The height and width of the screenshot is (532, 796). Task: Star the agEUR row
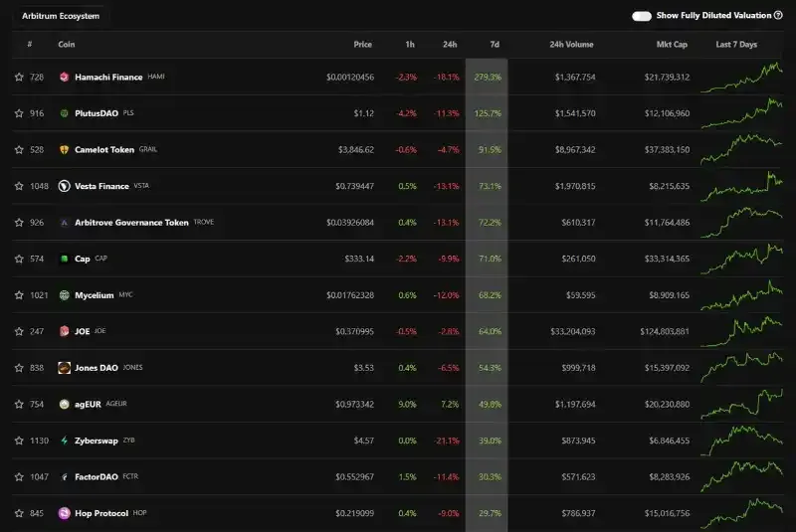(19, 404)
